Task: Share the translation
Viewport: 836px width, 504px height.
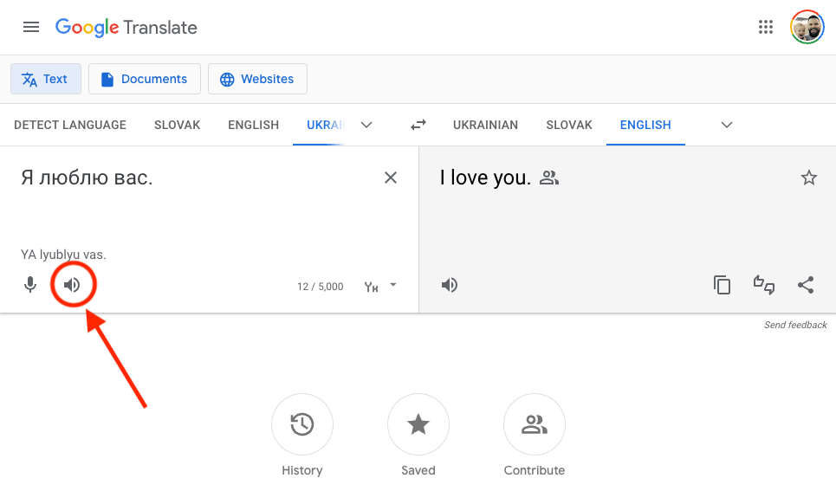Action: click(806, 285)
